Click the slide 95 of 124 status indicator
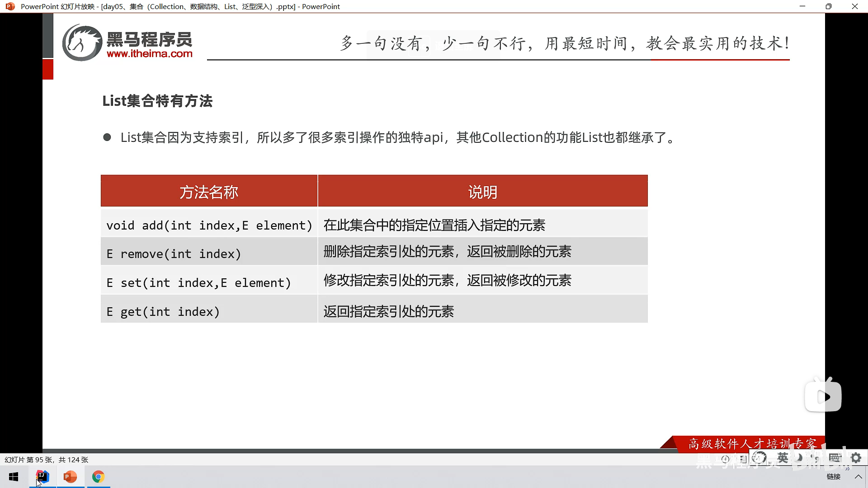This screenshot has height=488, width=868. pyautogui.click(x=46, y=460)
